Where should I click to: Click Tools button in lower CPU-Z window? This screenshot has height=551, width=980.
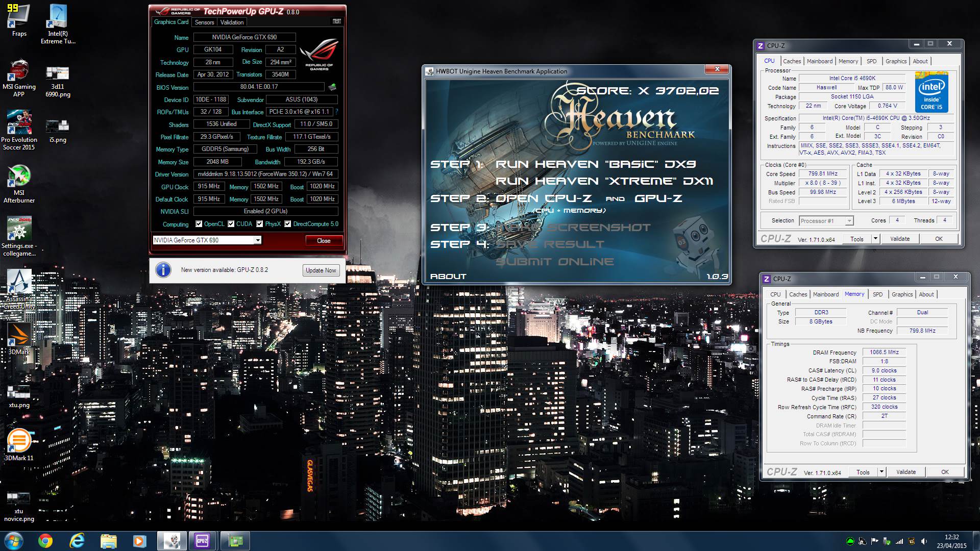coord(863,472)
